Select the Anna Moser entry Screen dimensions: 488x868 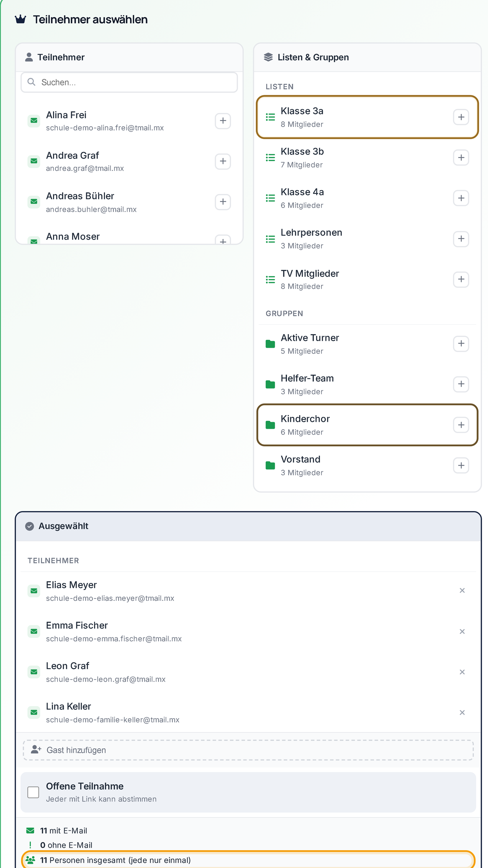point(129,237)
